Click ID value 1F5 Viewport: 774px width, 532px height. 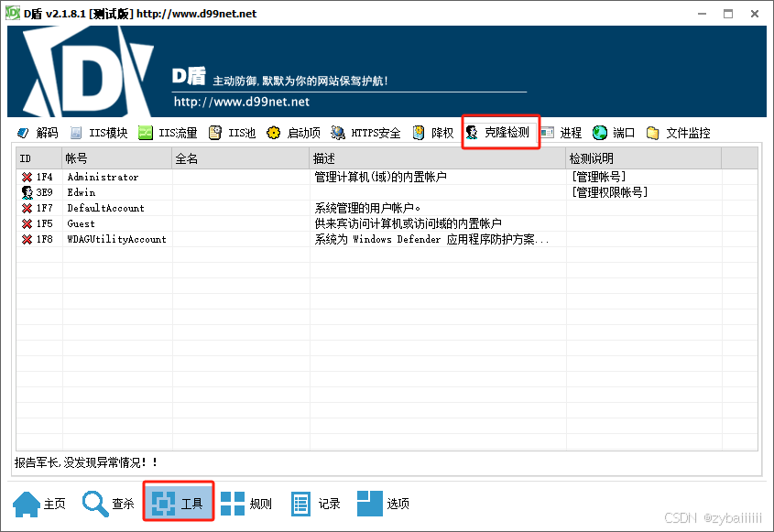click(45, 223)
